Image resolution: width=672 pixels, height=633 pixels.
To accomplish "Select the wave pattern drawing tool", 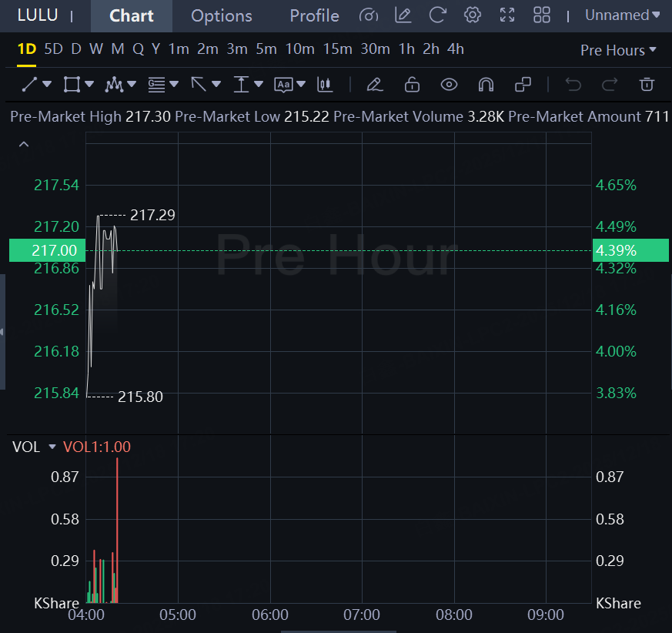I will pos(114,84).
